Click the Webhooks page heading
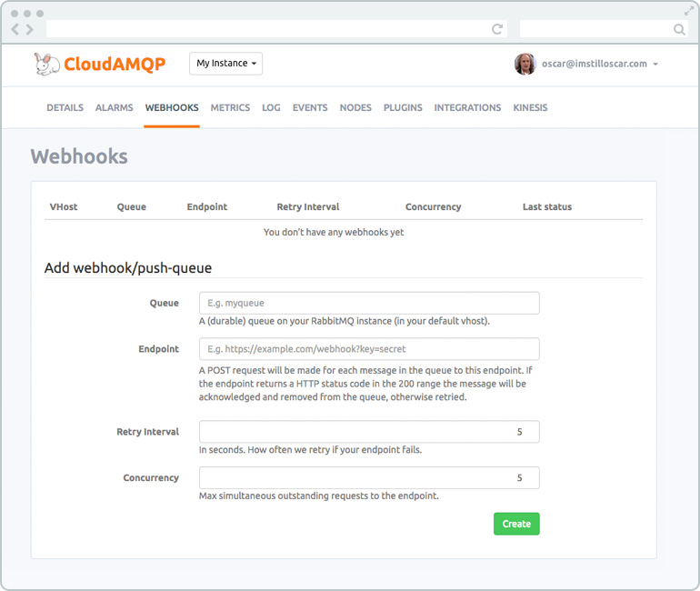This screenshot has width=700, height=591. [x=79, y=156]
